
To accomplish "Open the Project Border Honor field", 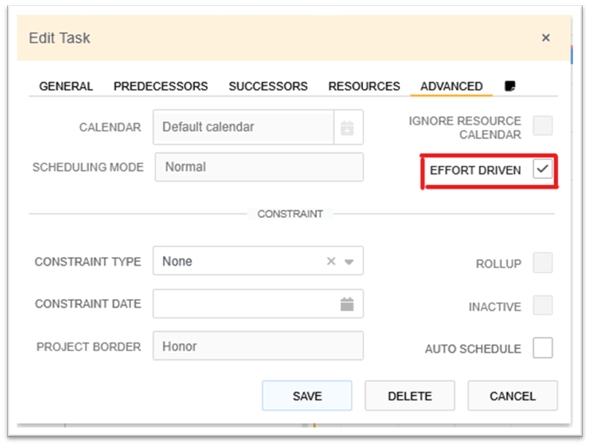I will tap(258, 346).
